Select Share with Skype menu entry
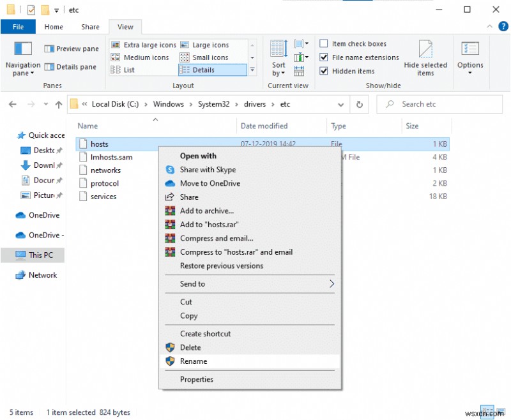Screen dimensions: 511x420 pos(208,170)
